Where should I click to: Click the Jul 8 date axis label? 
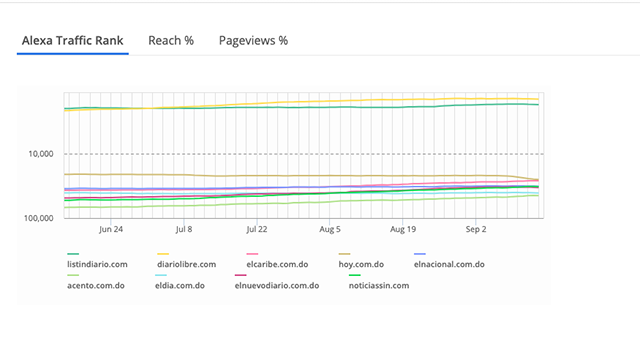click(184, 229)
